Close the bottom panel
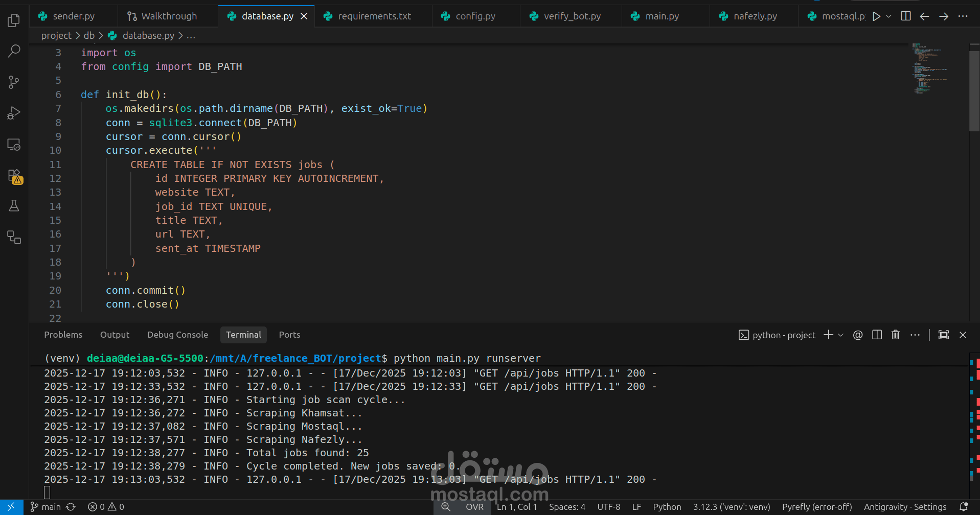 click(x=963, y=335)
